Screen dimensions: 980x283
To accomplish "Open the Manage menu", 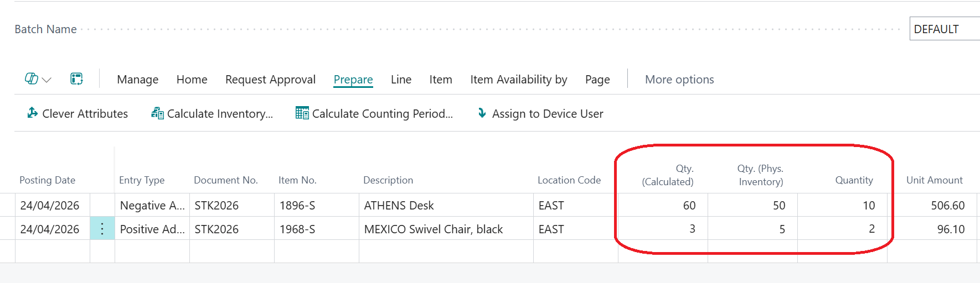I will point(138,80).
